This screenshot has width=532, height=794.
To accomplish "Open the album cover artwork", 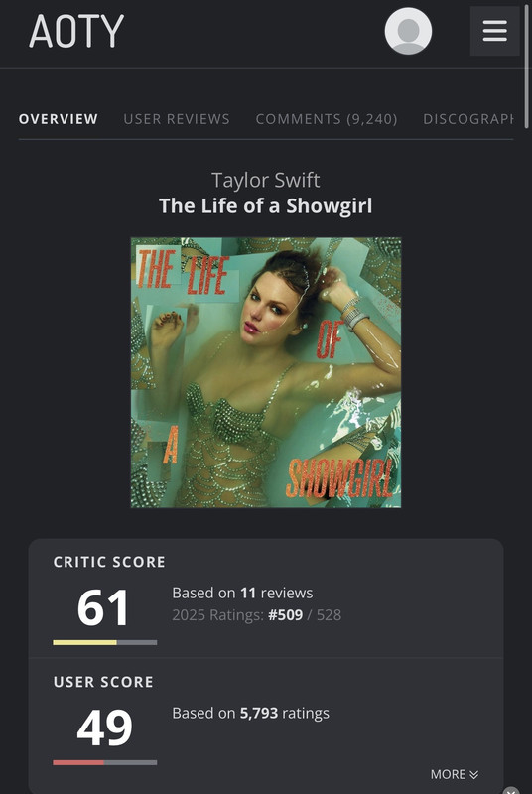I will pyautogui.click(x=266, y=373).
